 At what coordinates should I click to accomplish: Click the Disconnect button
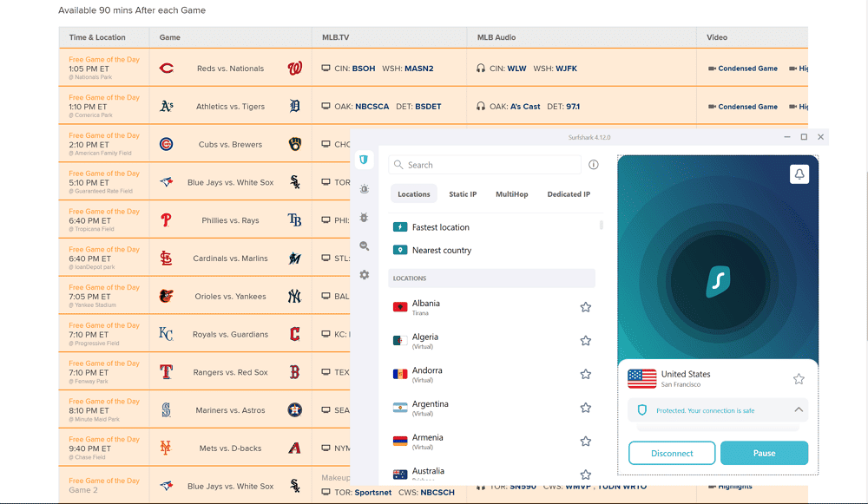pyautogui.click(x=672, y=453)
